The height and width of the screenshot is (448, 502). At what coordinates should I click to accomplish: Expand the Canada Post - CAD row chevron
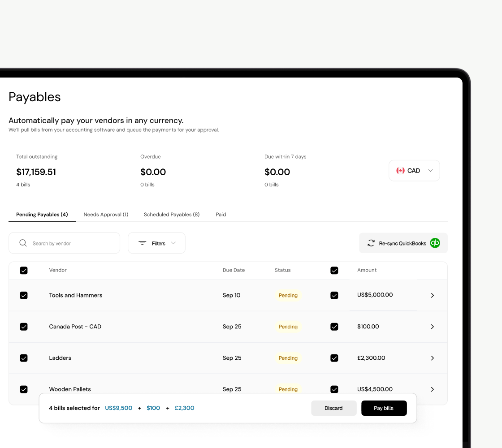(432, 327)
